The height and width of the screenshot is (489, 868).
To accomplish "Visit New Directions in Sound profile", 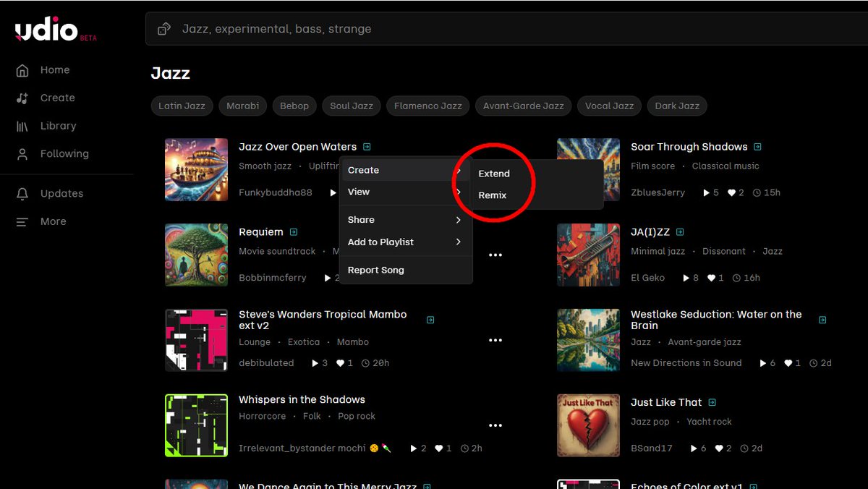I will [686, 363].
